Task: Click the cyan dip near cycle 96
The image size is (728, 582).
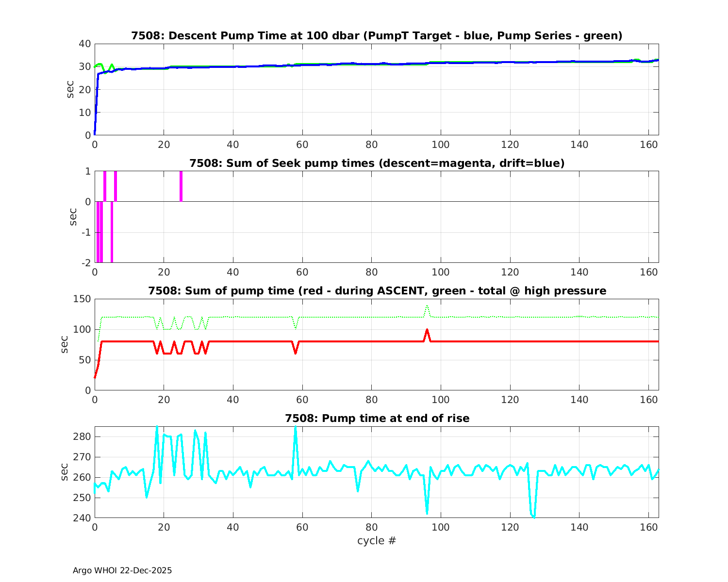Action: click(x=427, y=512)
